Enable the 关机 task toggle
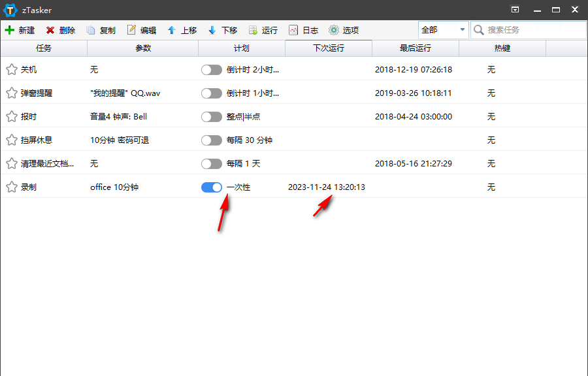 (x=212, y=70)
